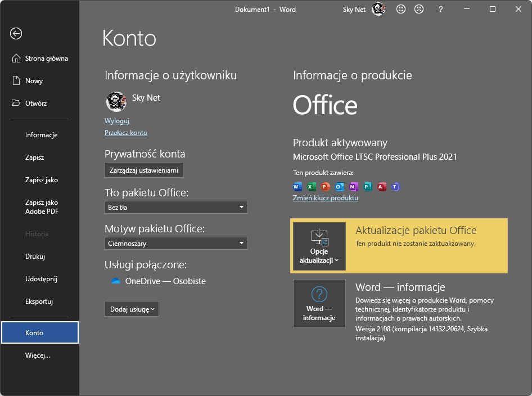Click the Przełącz konto link
532x396 pixels.
pos(126,133)
